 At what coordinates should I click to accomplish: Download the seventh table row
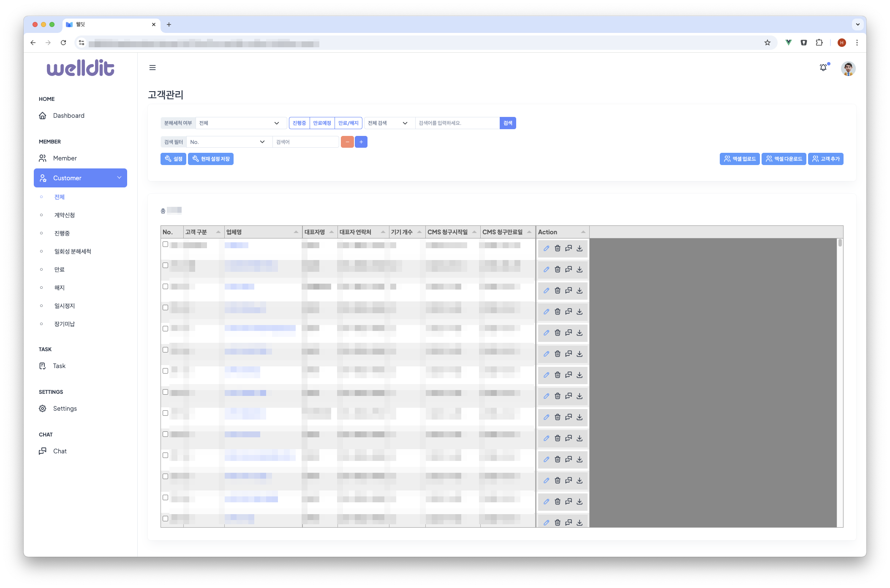[x=580, y=375]
